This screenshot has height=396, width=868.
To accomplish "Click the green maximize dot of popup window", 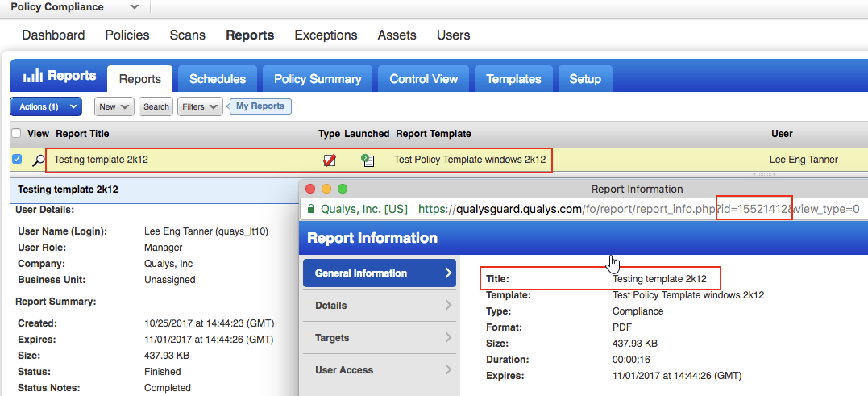I will 342,189.
